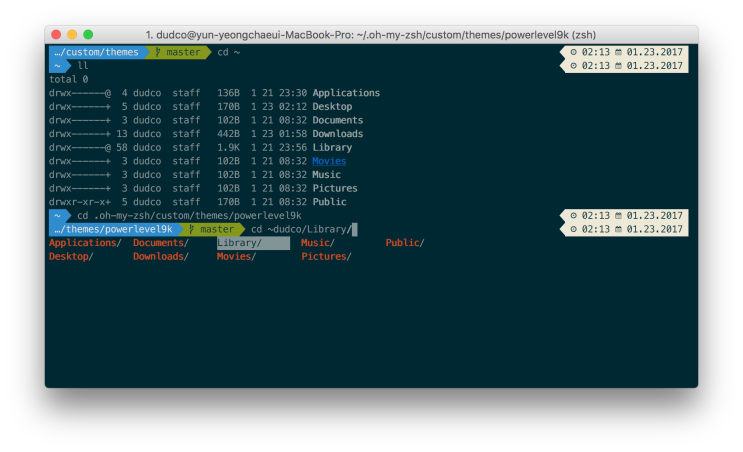Choose 'Applications/' completion suggestion
This screenshot has height=452, width=743.
tap(85, 243)
